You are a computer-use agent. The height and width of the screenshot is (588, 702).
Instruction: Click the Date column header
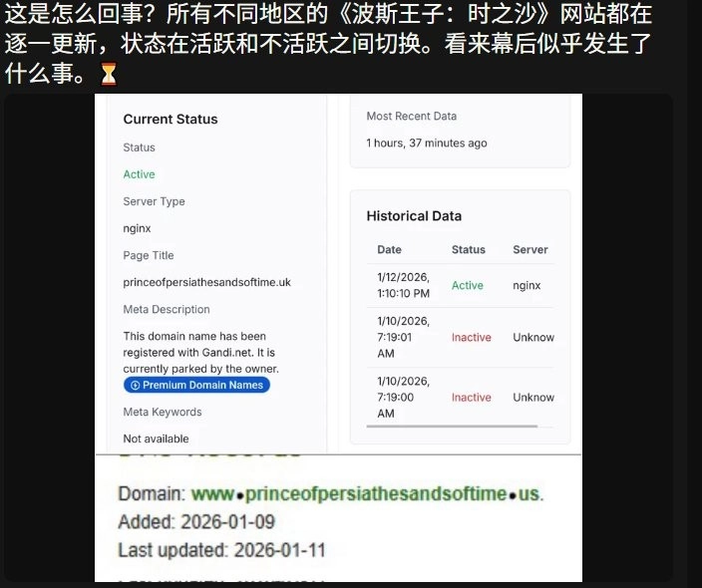pos(389,249)
